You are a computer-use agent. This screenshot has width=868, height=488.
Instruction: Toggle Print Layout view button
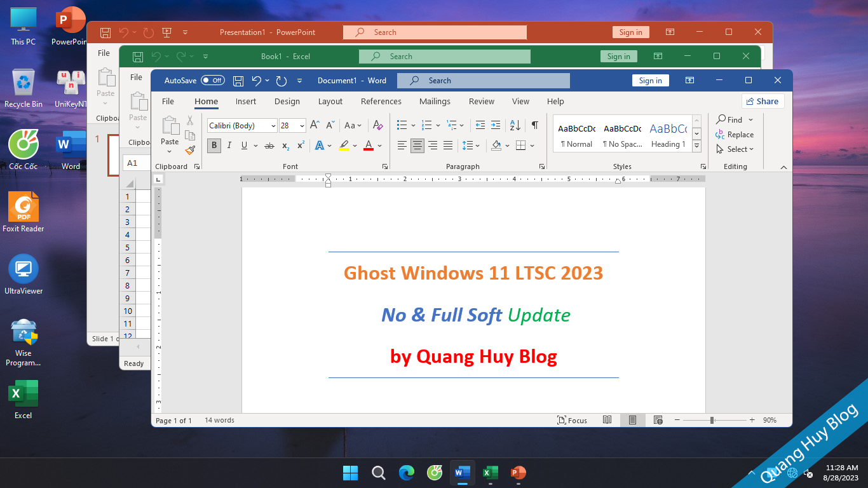(x=632, y=420)
